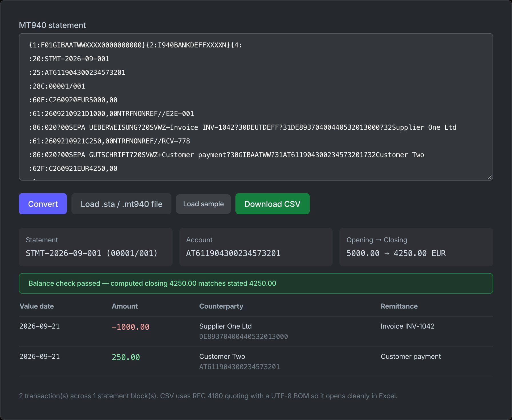Click the Counterparty column header

(x=221, y=306)
